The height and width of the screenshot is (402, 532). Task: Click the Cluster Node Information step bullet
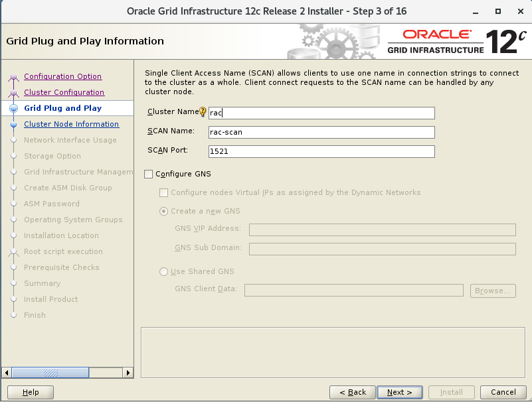click(x=13, y=125)
